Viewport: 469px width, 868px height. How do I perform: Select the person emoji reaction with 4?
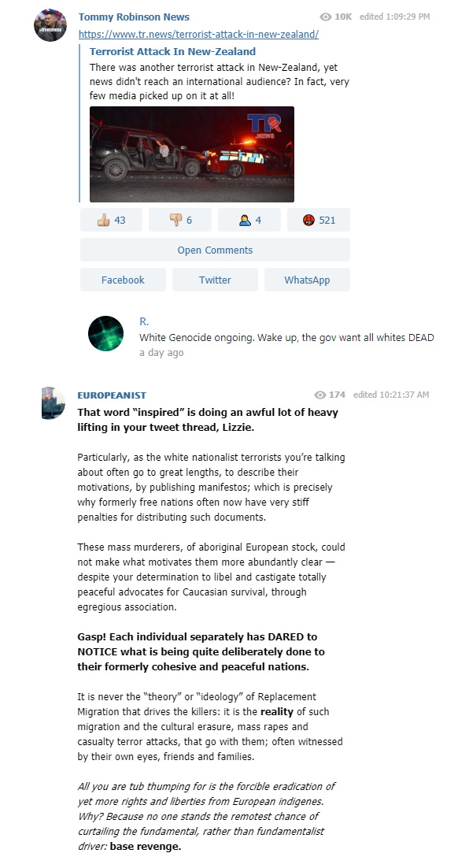pos(249,220)
